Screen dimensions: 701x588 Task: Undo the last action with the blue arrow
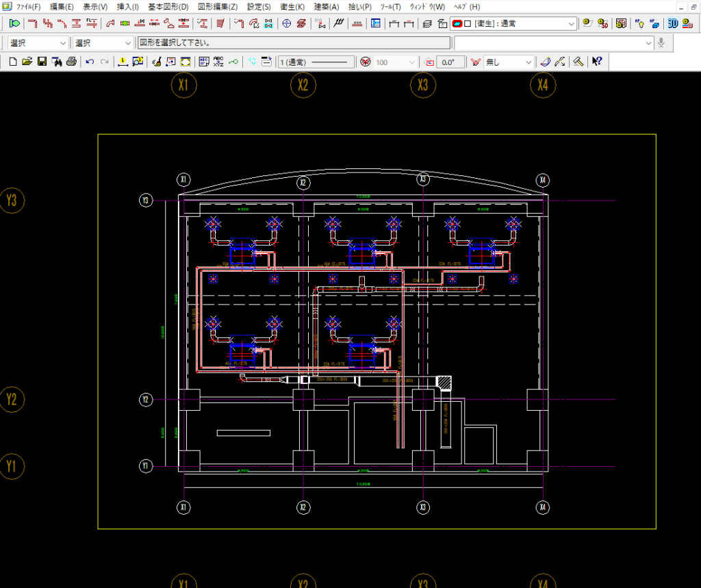click(x=90, y=62)
